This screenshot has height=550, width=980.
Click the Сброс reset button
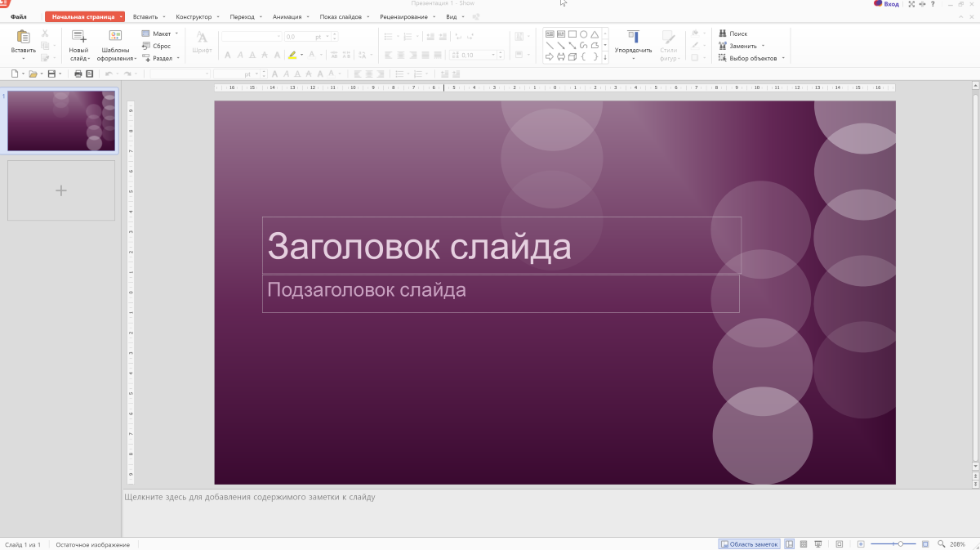click(162, 46)
